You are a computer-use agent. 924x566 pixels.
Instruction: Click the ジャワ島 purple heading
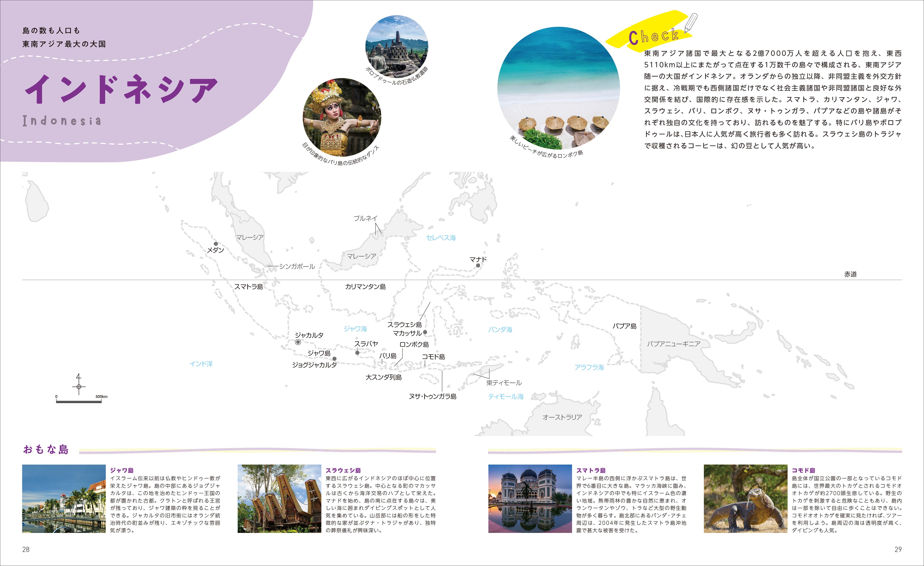[x=122, y=470]
